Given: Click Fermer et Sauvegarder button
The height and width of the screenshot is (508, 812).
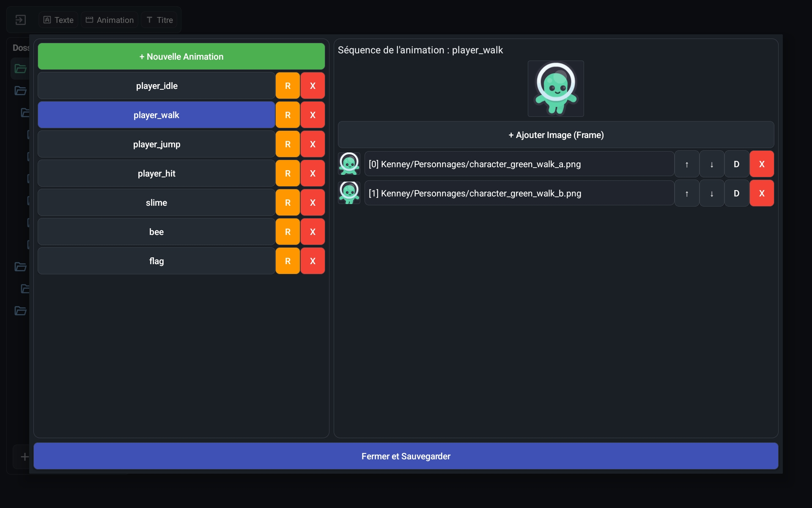Looking at the screenshot, I should [406, 456].
